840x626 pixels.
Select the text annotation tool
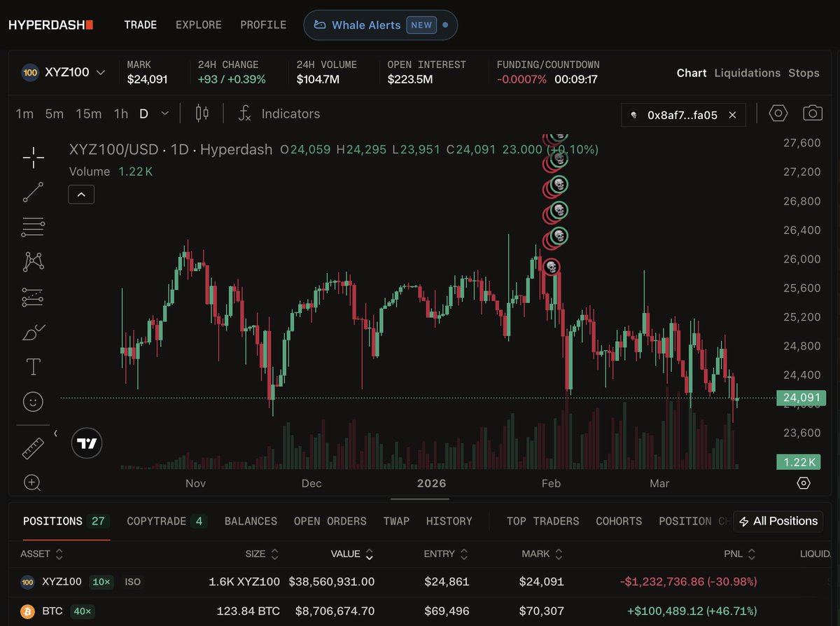[33, 366]
